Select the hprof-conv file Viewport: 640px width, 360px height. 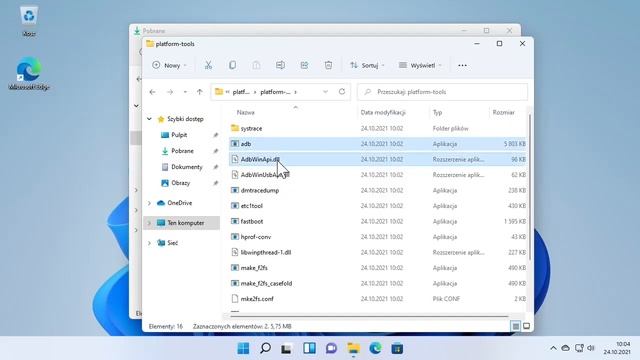pyautogui.click(x=378, y=237)
